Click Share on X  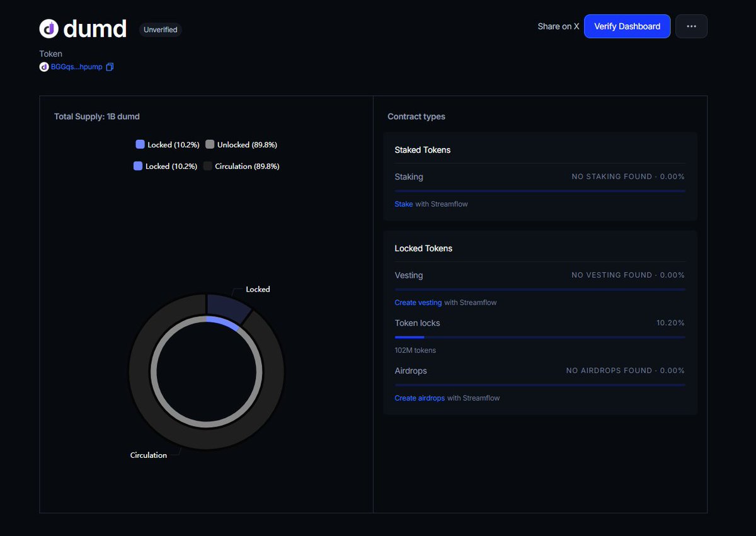pyautogui.click(x=558, y=26)
